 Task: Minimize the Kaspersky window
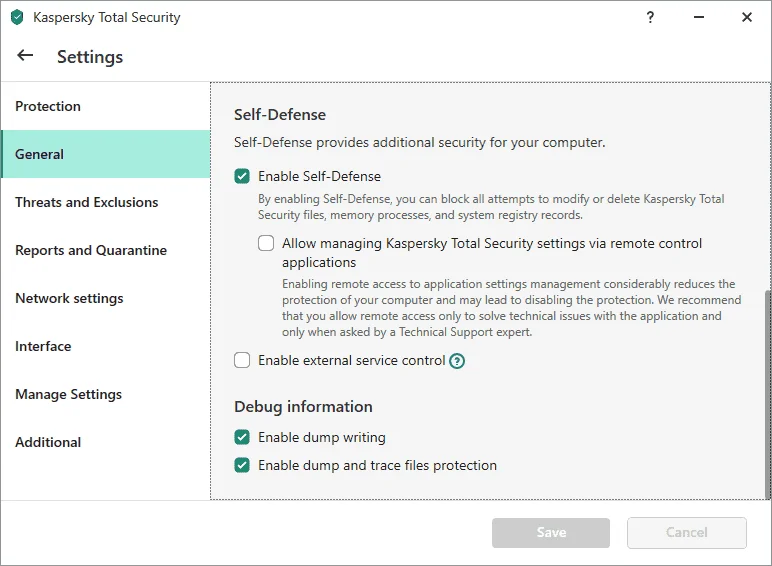pyautogui.click(x=699, y=17)
